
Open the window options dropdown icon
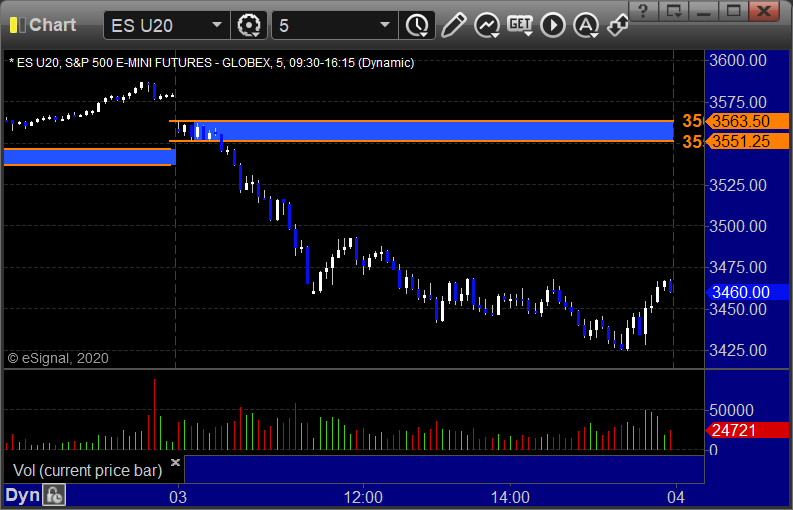point(674,10)
